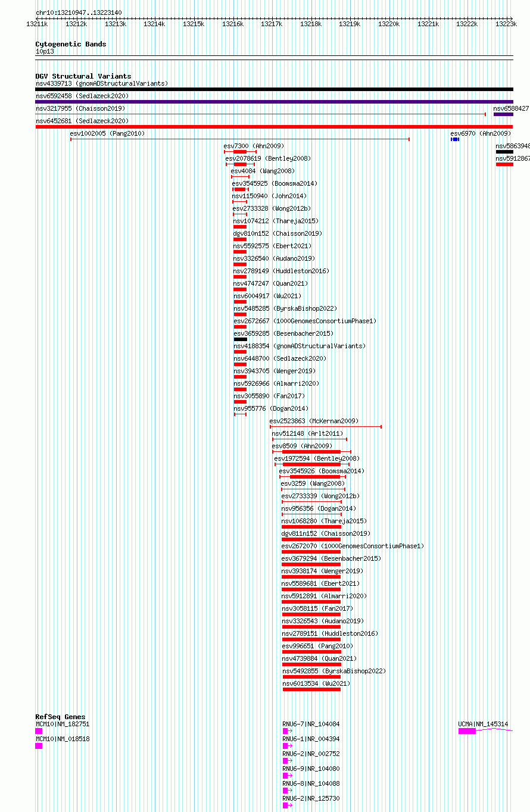Open variant nsv3055890 (Fan2017) label
530x812 pixels.
click(x=269, y=396)
